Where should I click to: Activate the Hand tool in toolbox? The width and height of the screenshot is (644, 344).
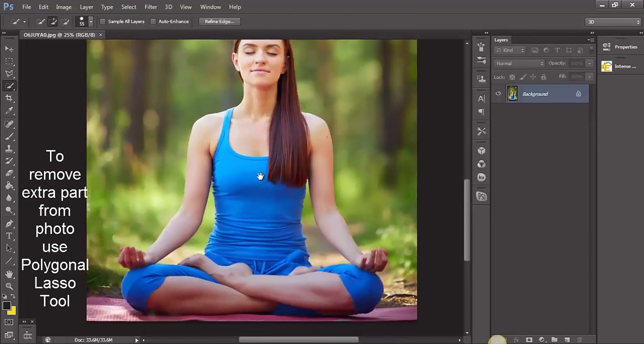(9, 274)
